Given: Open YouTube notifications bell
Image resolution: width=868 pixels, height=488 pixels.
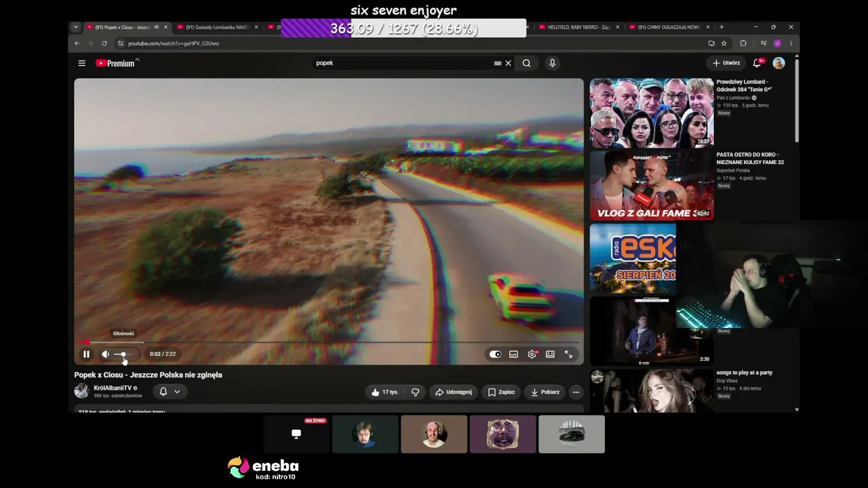Looking at the screenshot, I should click(x=757, y=63).
